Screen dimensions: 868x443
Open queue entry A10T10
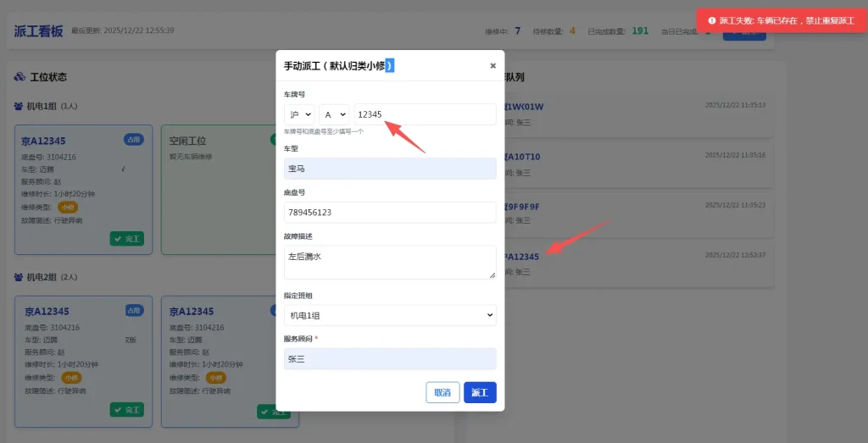pos(638,165)
